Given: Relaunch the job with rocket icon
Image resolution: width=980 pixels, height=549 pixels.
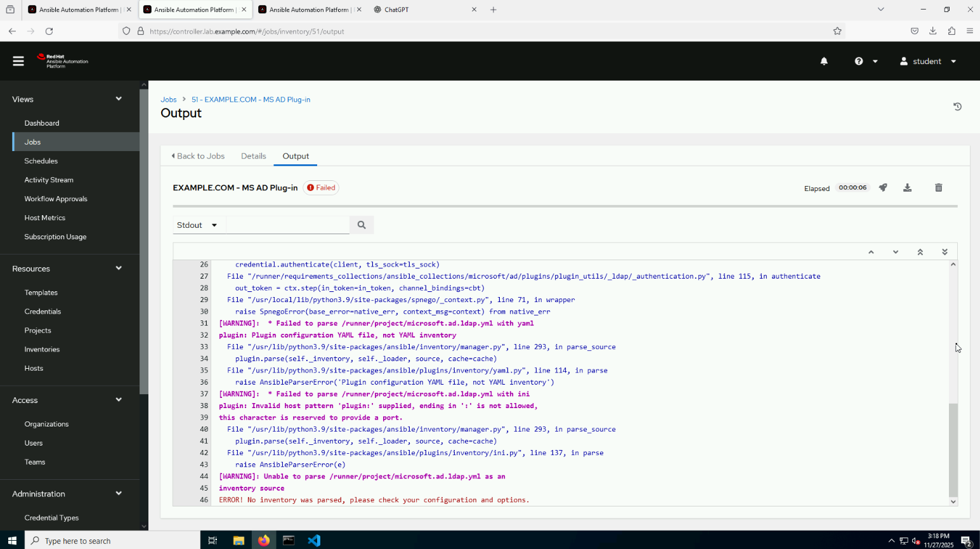Looking at the screenshot, I should (883, 188).
